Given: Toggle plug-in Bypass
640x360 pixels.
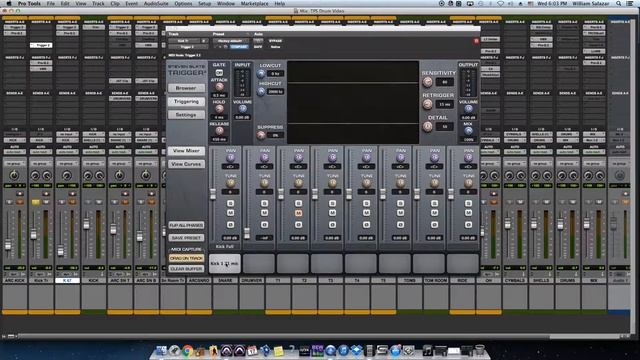Looking at the screenshot, I should point(276,41).
